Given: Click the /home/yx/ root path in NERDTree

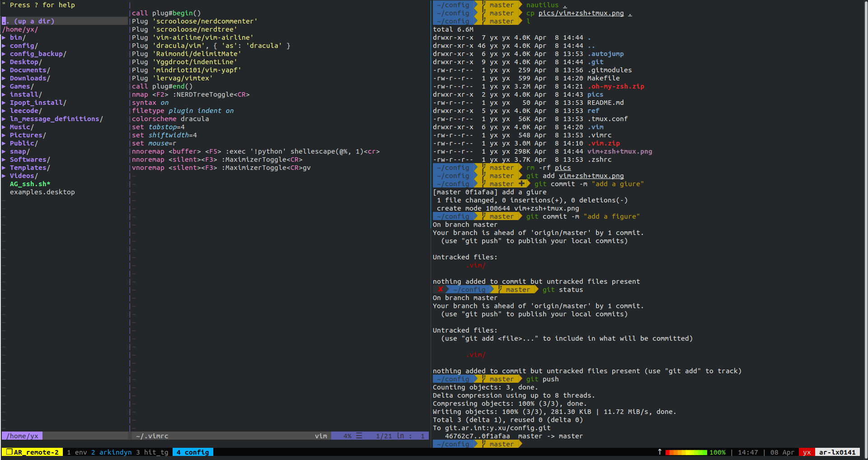Looking at the screenshot, I should (x=20, y=29).
